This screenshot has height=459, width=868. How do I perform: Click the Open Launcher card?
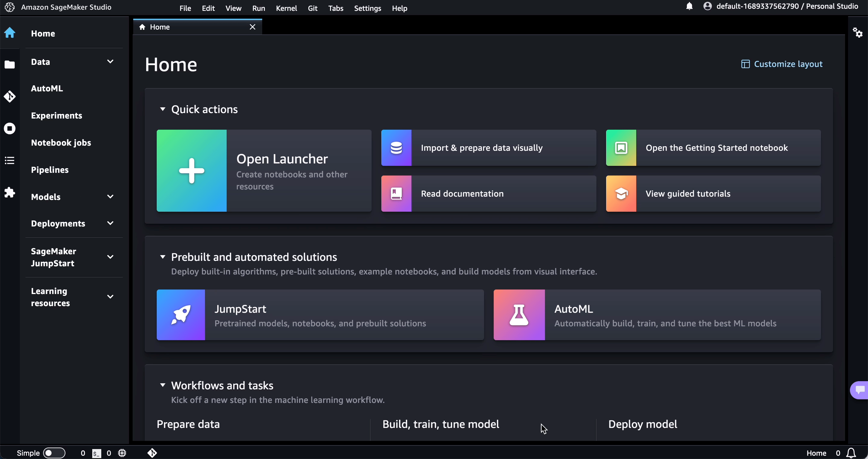tap(264, 171)
